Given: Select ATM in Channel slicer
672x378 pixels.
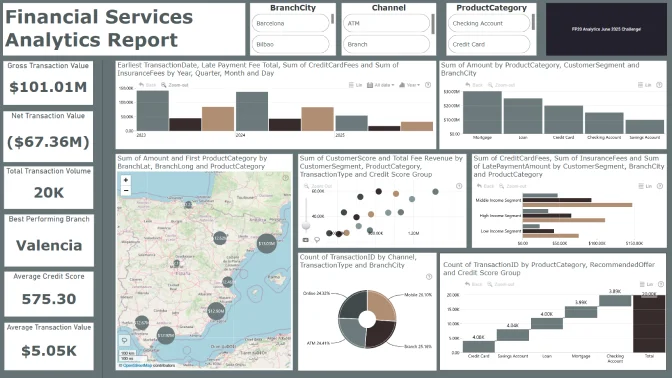Looking at the screenshot, I should pyautogui.click(x=387, y=23).
